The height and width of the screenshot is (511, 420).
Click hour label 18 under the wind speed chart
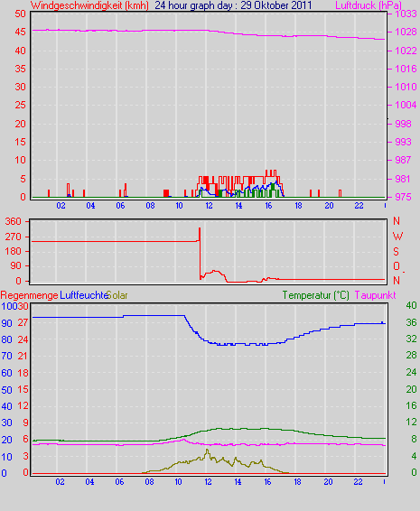[x=298, y=206]
